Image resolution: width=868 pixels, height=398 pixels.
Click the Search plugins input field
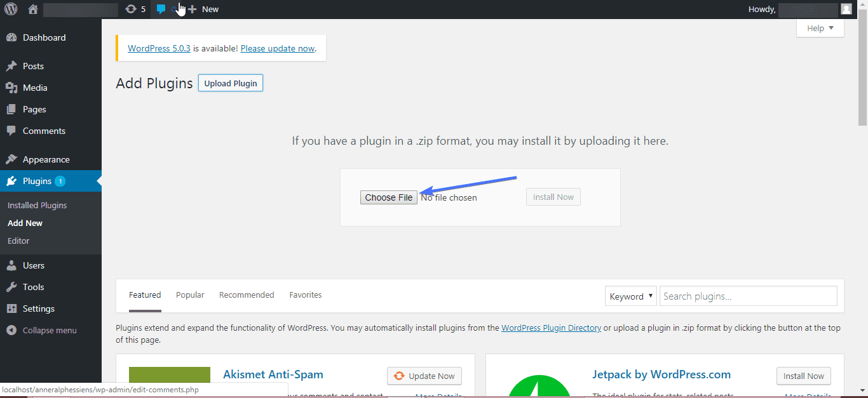(749, 296)
